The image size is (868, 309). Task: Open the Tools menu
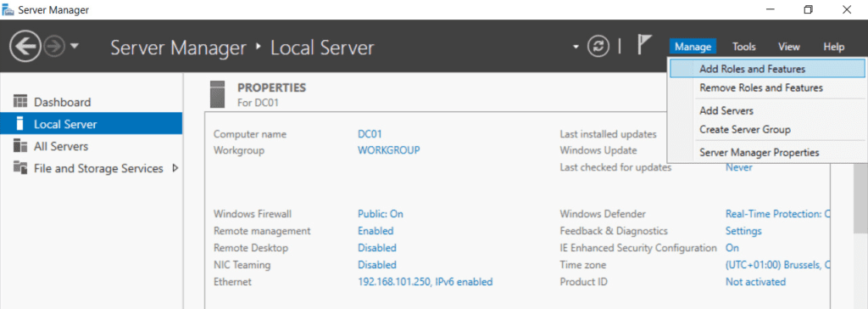pyautogui.click(x=744, y=48)
